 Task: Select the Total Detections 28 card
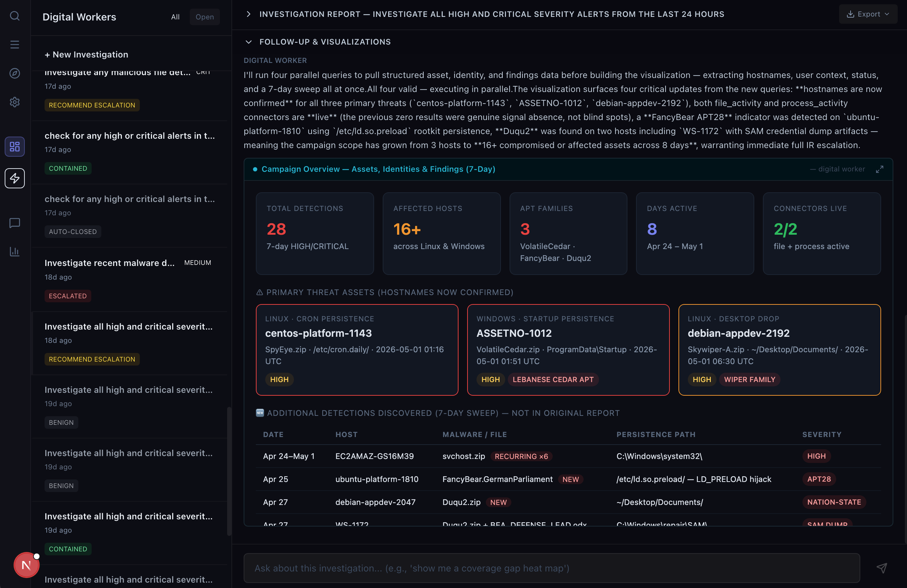(314, 233)
